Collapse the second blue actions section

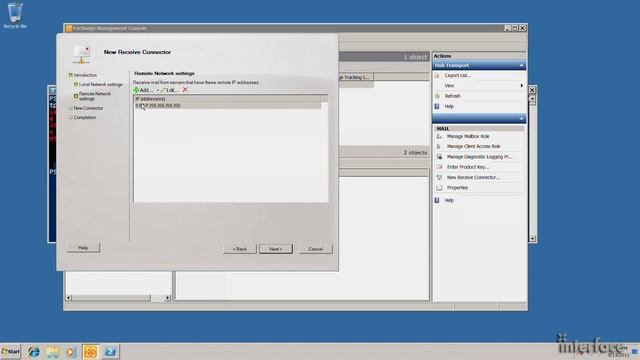pos(521,119)
